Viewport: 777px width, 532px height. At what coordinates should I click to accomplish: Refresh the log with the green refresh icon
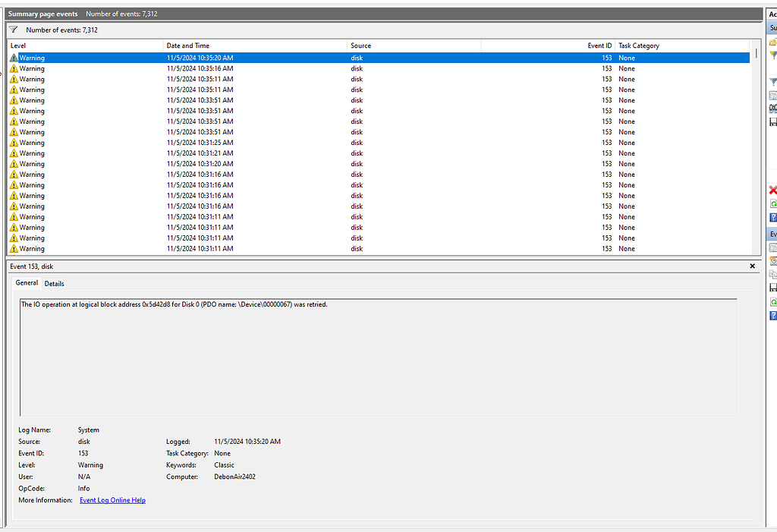772,203
